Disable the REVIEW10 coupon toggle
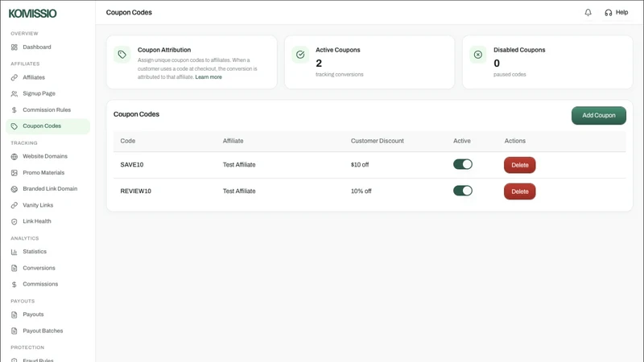 [463, 191]
